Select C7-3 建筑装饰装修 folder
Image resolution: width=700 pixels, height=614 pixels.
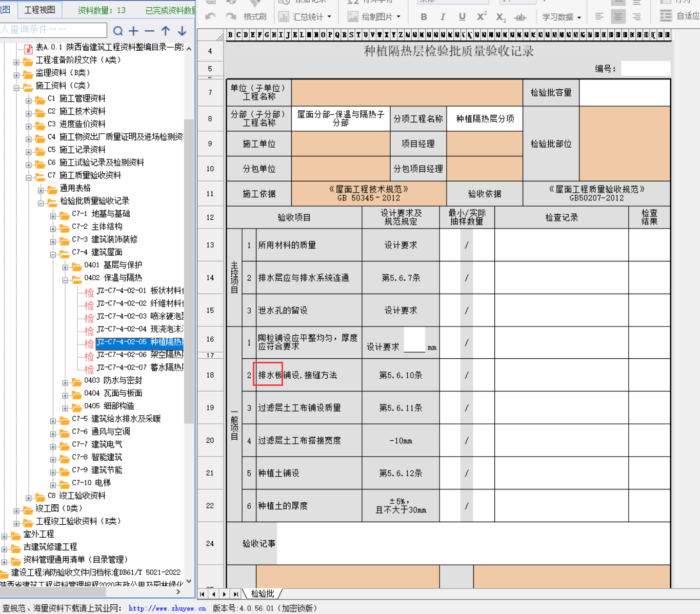coord(105,239)
